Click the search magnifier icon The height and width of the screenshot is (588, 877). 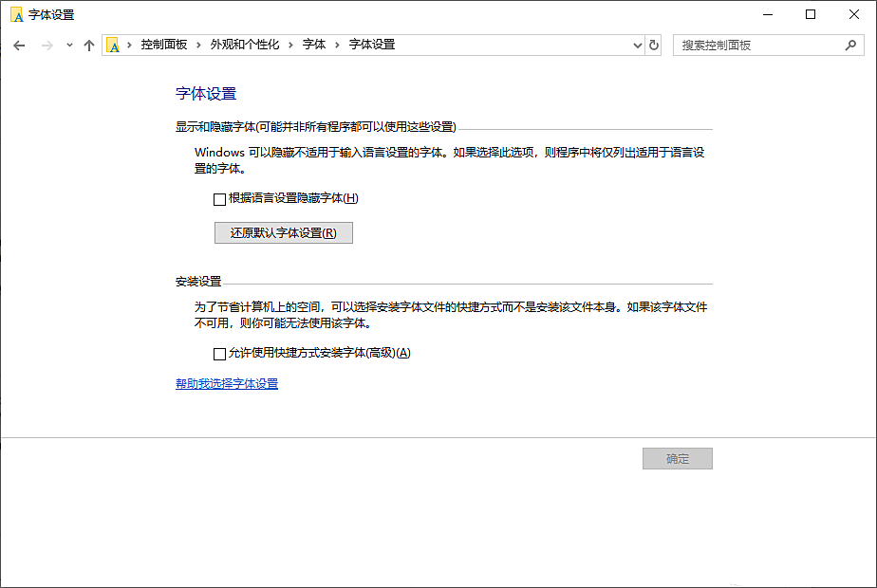click(x=851, y=44)
